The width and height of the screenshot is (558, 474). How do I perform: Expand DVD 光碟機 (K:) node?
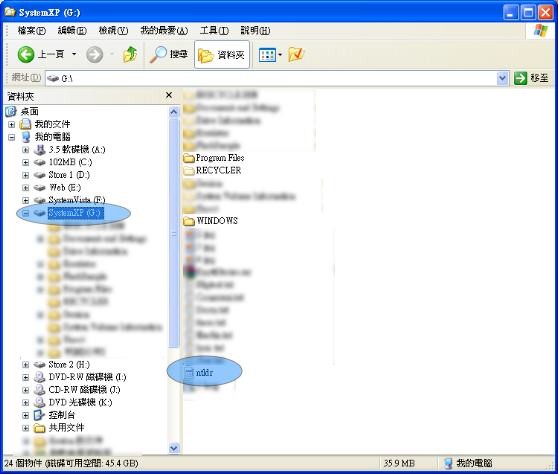click(25, 403)
